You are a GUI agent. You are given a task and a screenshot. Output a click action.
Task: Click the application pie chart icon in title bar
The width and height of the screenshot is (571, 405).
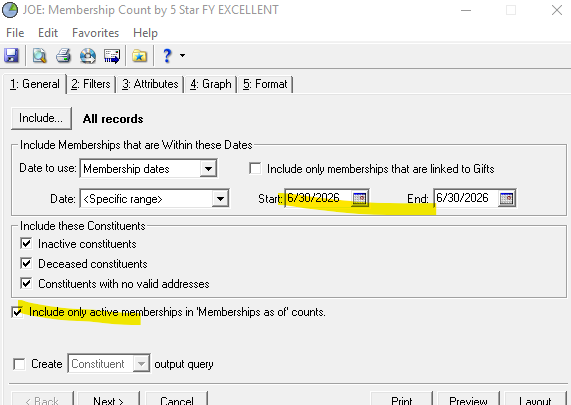click(x=9, y=10)
